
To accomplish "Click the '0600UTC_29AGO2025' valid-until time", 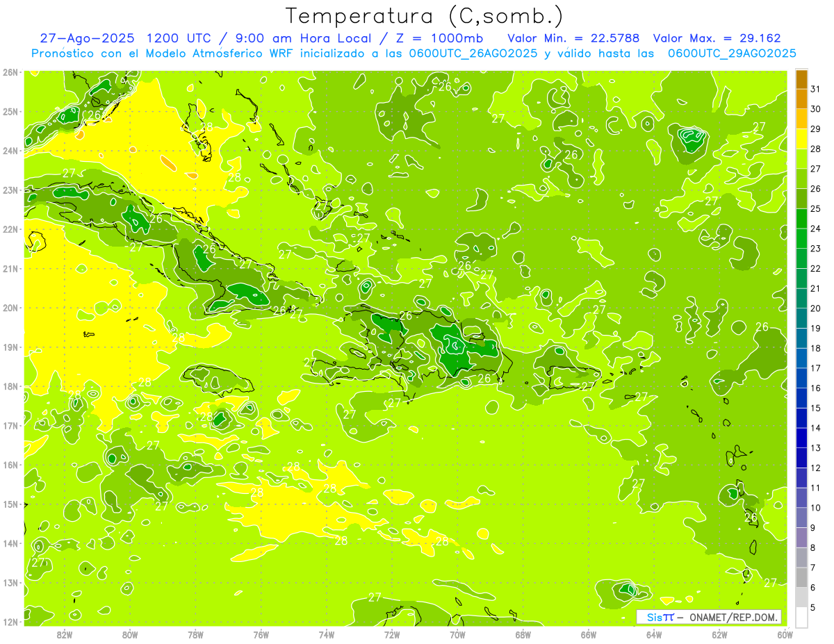I will pyautogui.click(x=732, y=53).
